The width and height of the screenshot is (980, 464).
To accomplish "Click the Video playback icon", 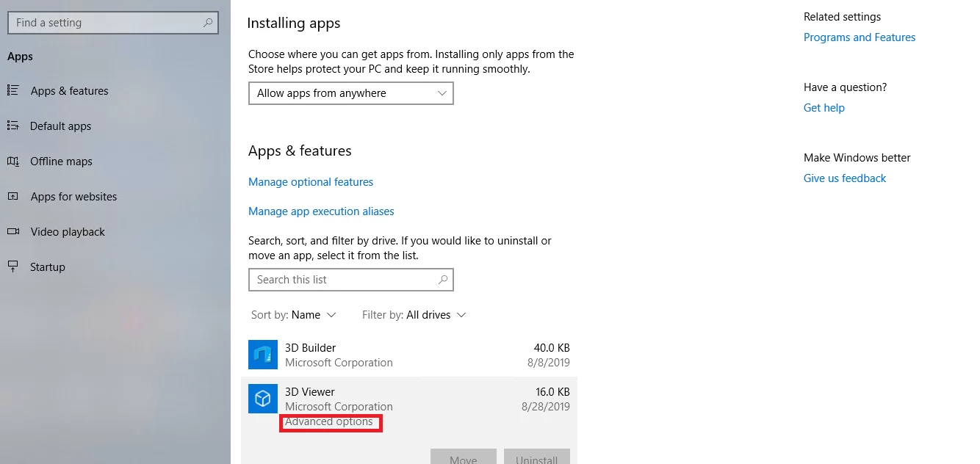I will [12, 231].
